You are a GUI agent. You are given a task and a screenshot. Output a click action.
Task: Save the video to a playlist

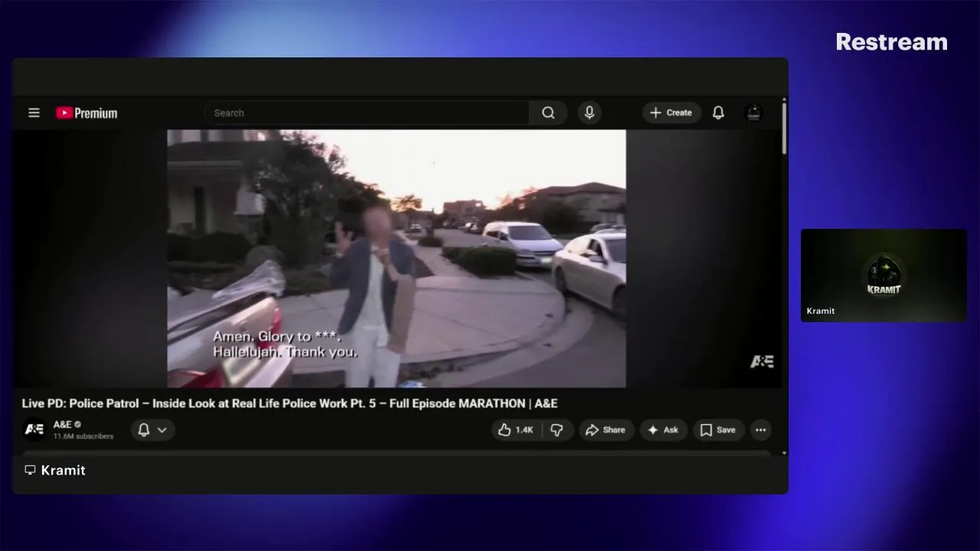pyautogui.click(x=718, y=429)
